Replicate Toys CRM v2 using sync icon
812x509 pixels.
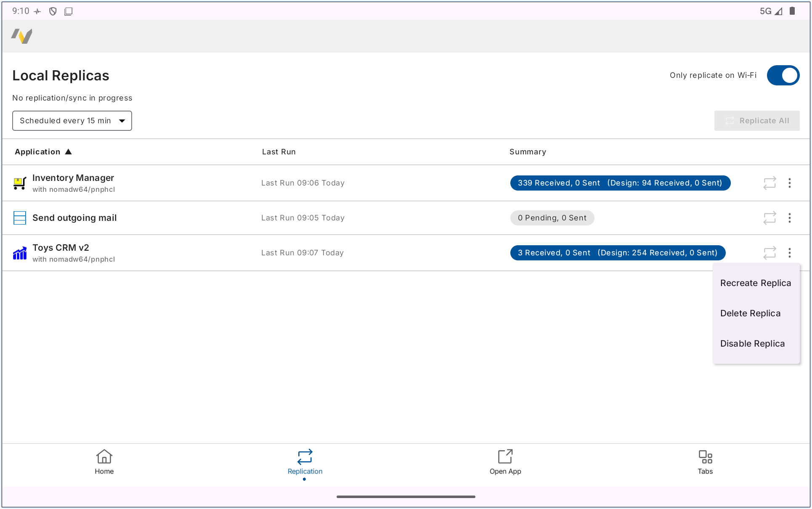tap(770, 253)
